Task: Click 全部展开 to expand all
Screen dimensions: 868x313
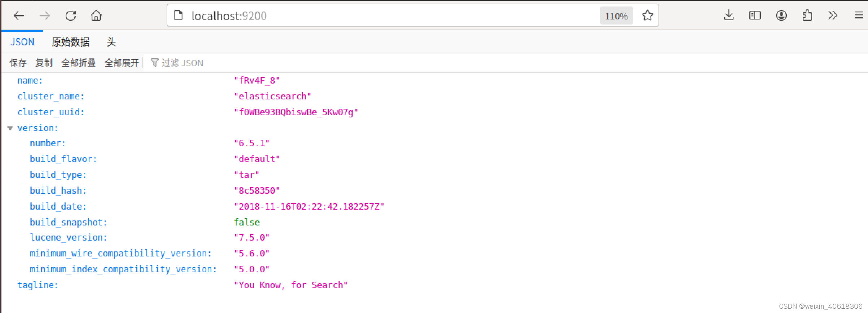Action: (x=122, y=63)
